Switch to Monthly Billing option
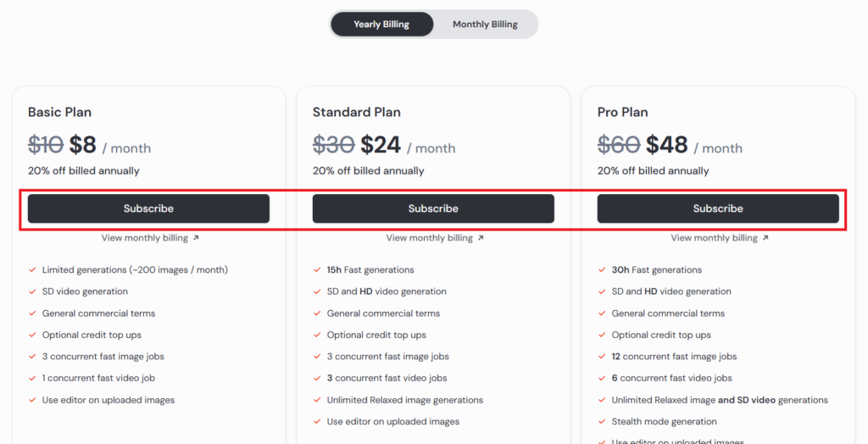 pyautogui.click(x=485, y=25)
